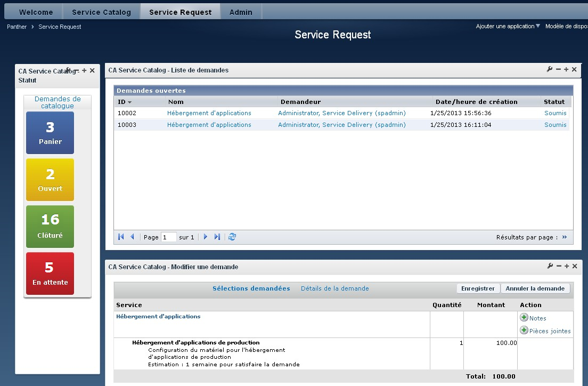Select request ID 10003

tap(127, 125)
